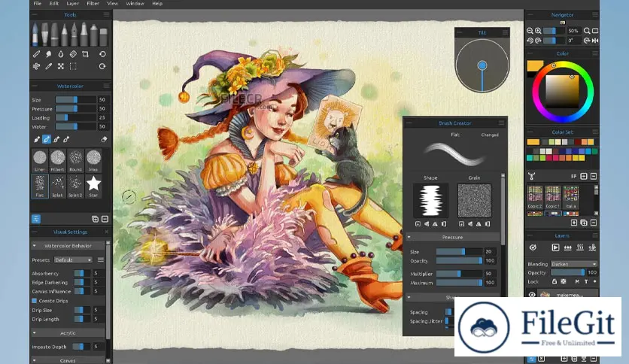Click the Mix colors icon in Color Set
629x364 pixels.
click(531, 176)
